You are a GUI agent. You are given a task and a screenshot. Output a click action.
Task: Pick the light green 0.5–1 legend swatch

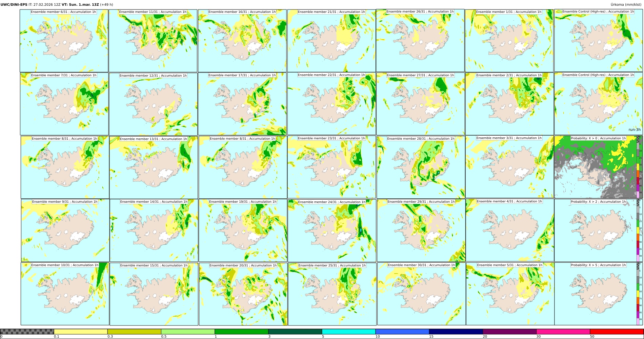(x=188, y=332)
